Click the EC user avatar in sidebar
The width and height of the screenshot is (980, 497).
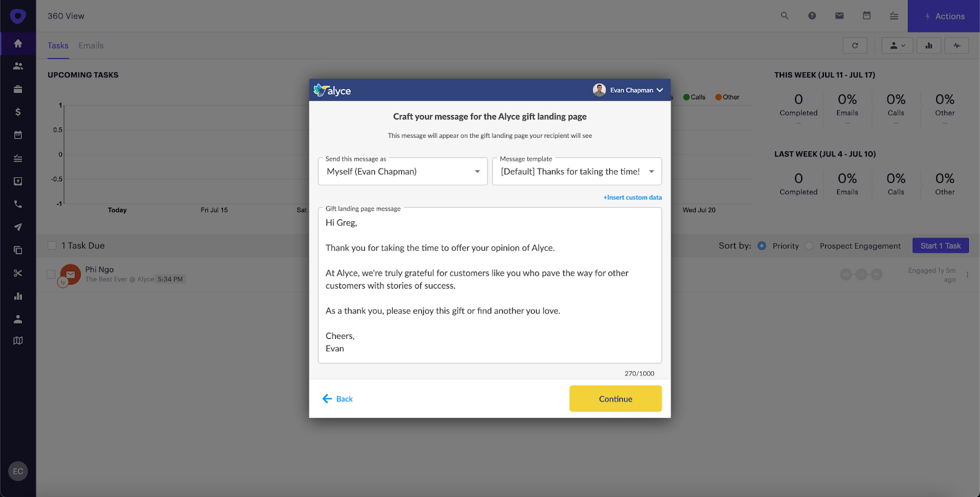tap(18, 471)
